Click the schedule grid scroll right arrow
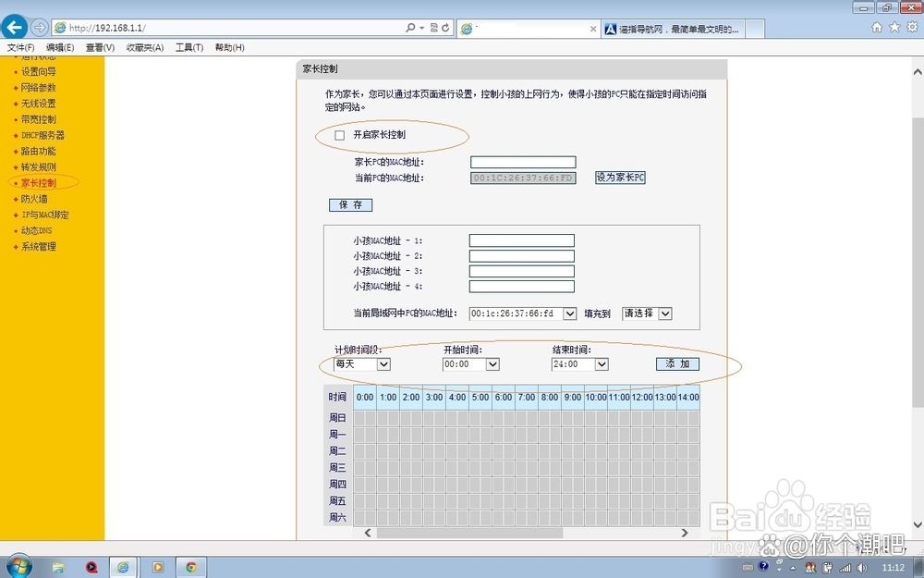The image size is (924, 578). [x=684, y=533]
